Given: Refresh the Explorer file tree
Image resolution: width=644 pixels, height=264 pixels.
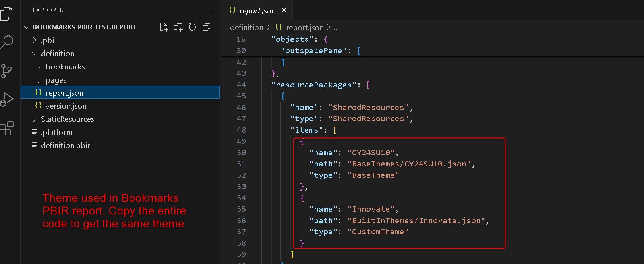Looking at the screenshot, I should [192, 27].
